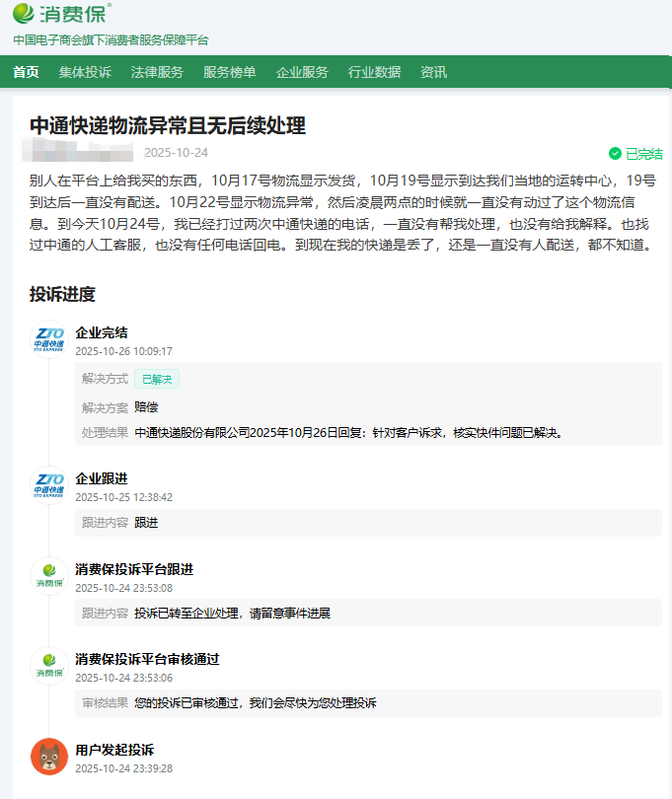672x799 pixels.
Task: Click the 消费保投诉平台审核通过 step title
Action: (147, 659)
